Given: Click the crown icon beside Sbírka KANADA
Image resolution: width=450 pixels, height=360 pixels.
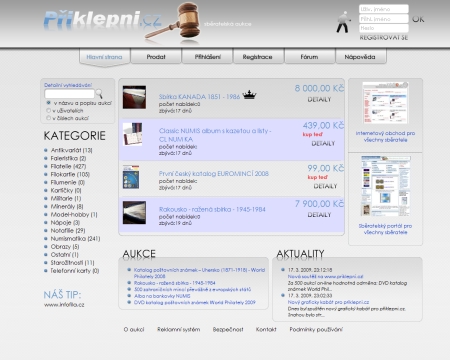Looking at the screenshot, I should click(x=249, y=95).
